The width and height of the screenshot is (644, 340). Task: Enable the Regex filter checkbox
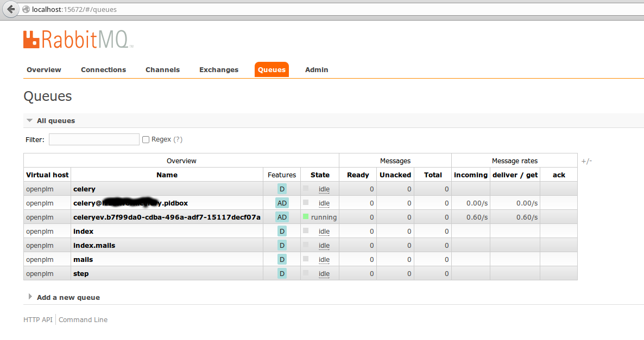coord(146,139)
